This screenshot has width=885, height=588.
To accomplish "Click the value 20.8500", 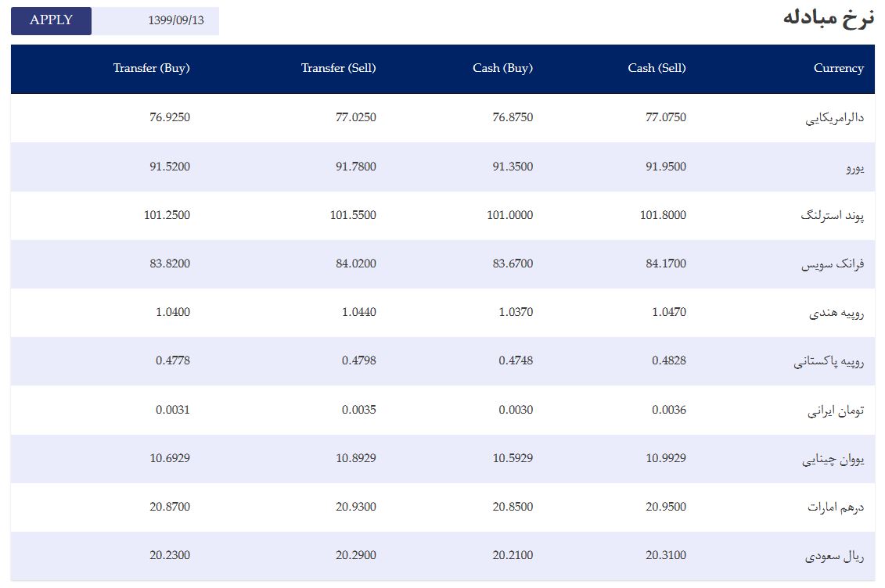I will point(513,507).
